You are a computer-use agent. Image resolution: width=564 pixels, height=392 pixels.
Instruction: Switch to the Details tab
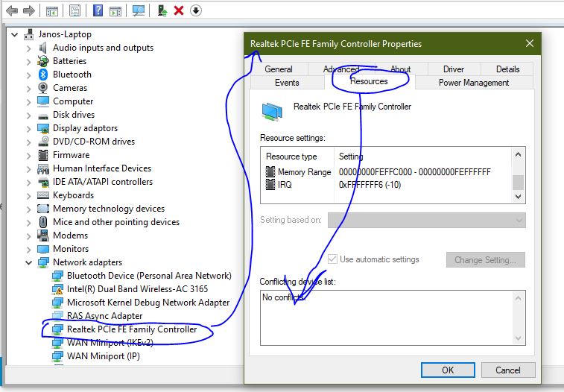(x=507, y=69)
